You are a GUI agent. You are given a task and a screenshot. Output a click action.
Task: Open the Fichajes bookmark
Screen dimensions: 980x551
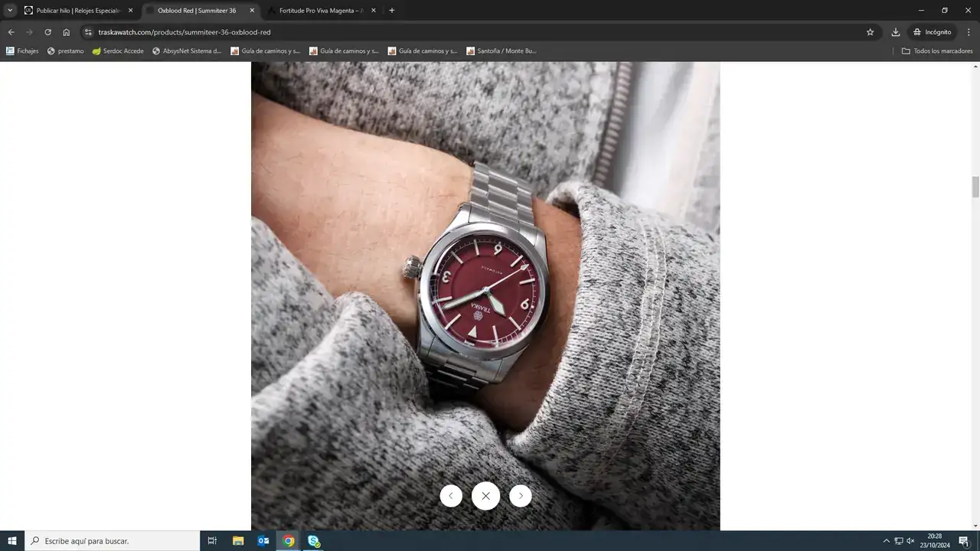click(x=22, y=51)
